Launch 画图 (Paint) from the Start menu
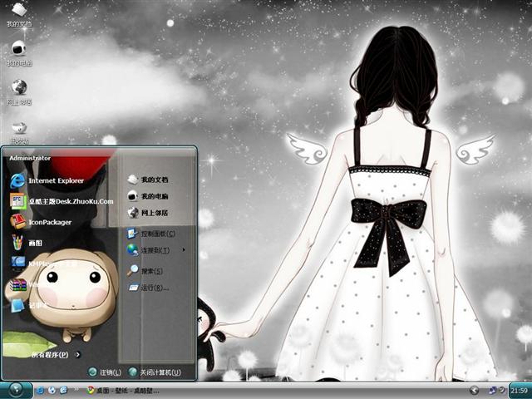 pyautogui.click(x=27, y=243)
